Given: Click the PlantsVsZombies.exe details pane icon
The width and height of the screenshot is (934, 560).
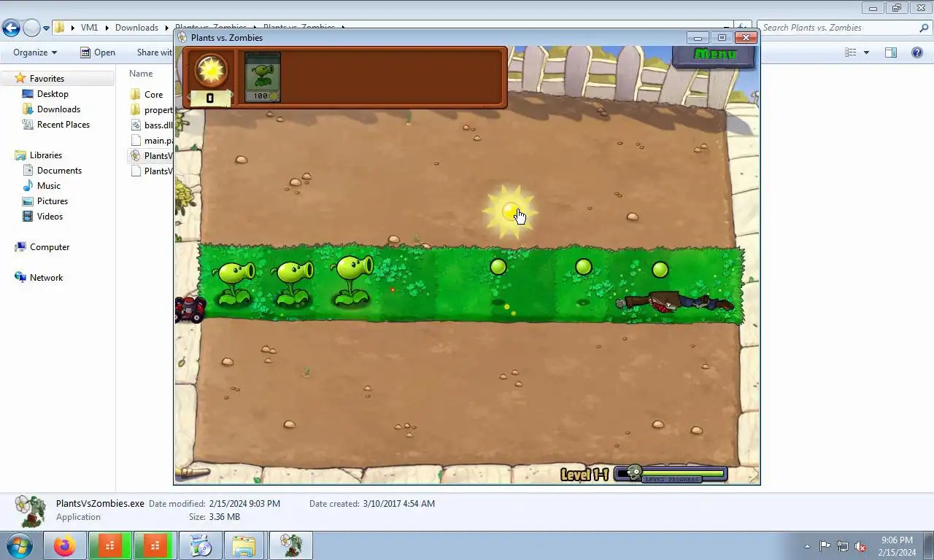Looking at the screenshot, I should pos(31,511).
